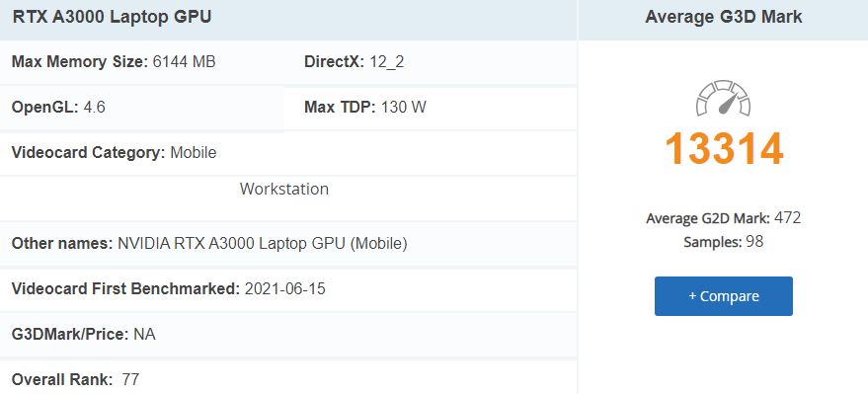
Task: Click the Average G3D Mark header
Action: click(724, 17)
